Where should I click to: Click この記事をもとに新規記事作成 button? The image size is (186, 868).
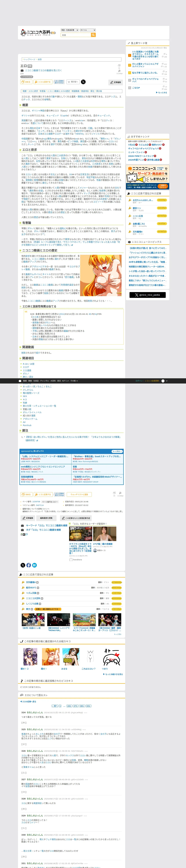76,518
